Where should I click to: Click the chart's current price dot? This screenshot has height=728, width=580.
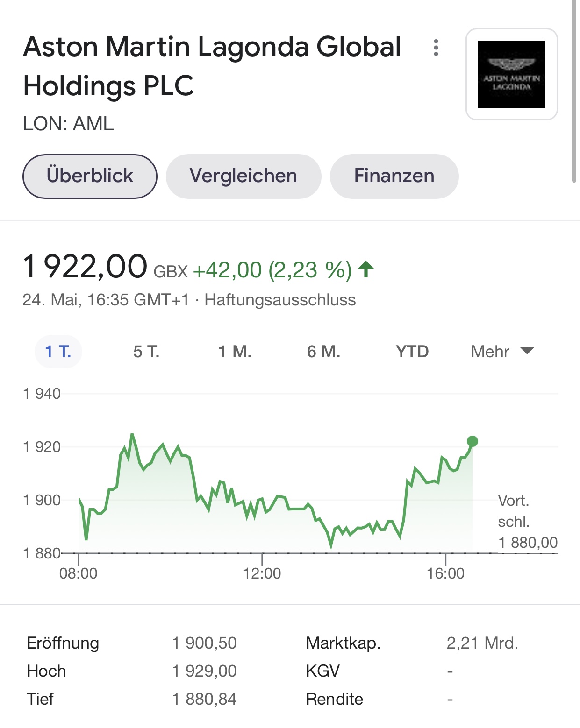tap(473, 441)
